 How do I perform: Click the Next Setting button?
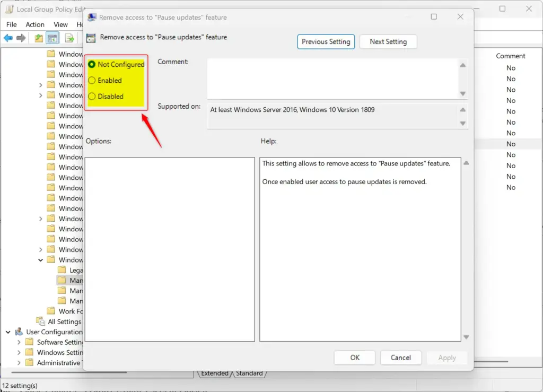[388, 41]
